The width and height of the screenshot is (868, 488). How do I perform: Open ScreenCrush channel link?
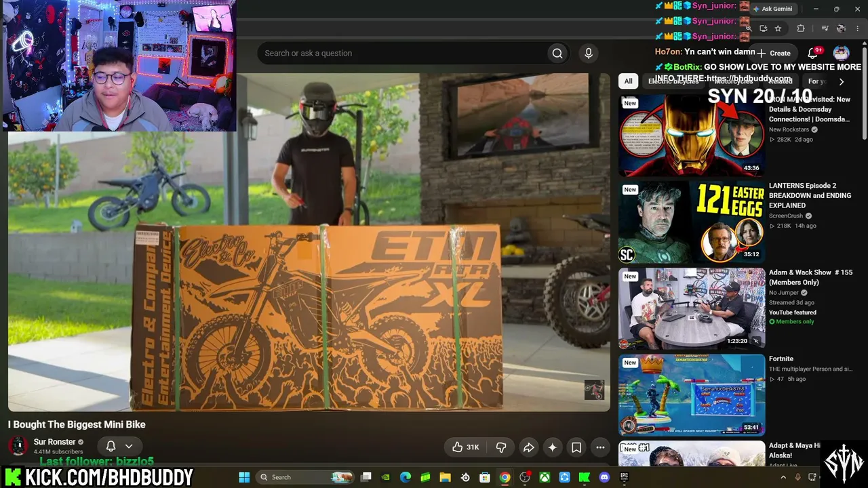point(786,216)
